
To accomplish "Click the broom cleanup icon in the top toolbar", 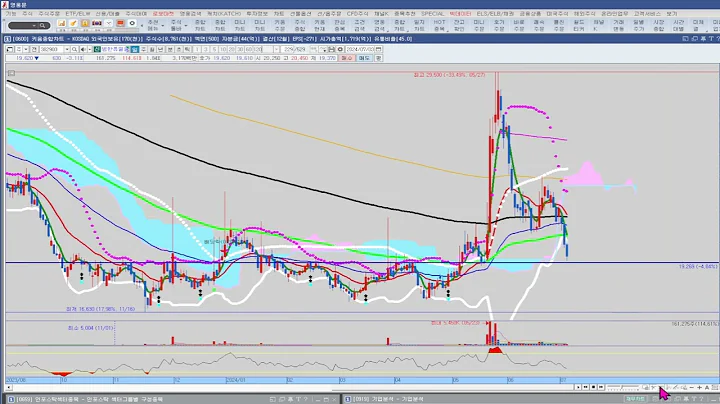I will (73, 23).
